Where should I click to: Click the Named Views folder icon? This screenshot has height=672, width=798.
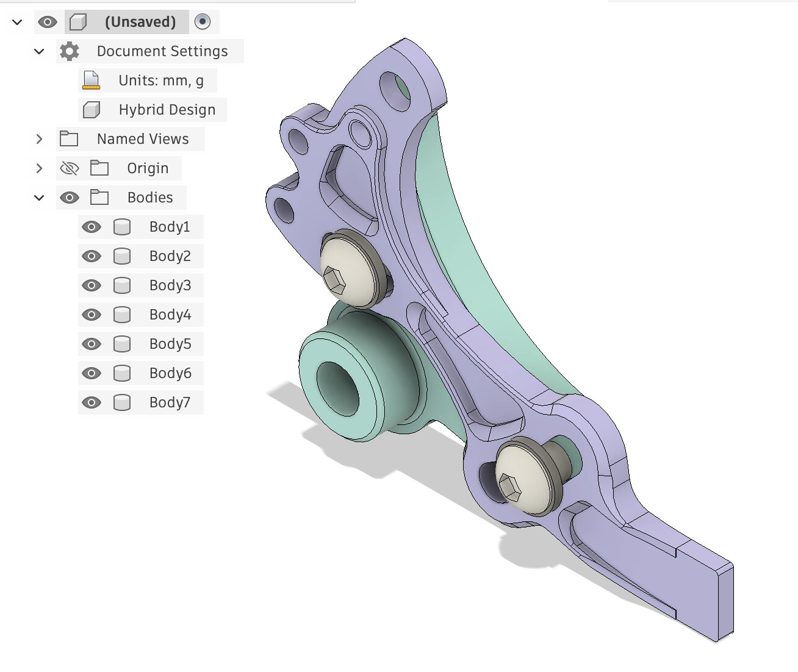(x=69, y=139)
